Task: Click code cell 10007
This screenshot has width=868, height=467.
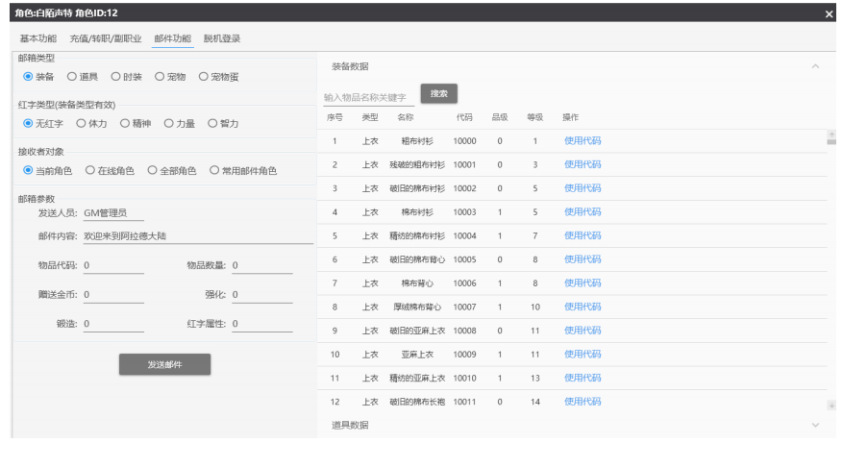Action: click(x=464, y=307)
